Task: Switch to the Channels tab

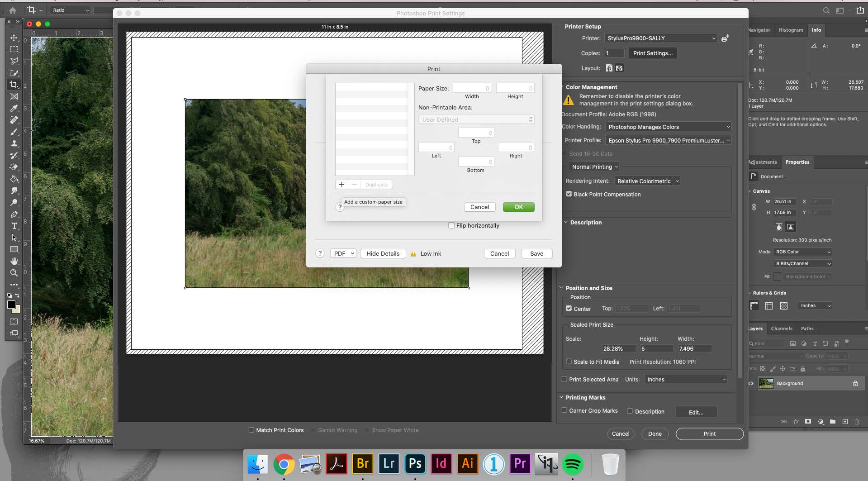Action: tap(781, 329)
